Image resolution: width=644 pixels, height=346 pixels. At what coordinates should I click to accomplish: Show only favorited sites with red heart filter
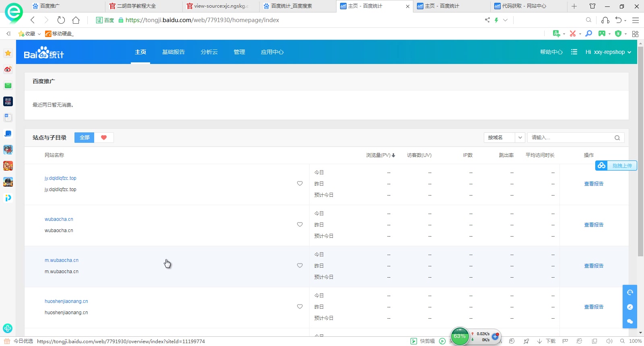(x=104, y=138)
